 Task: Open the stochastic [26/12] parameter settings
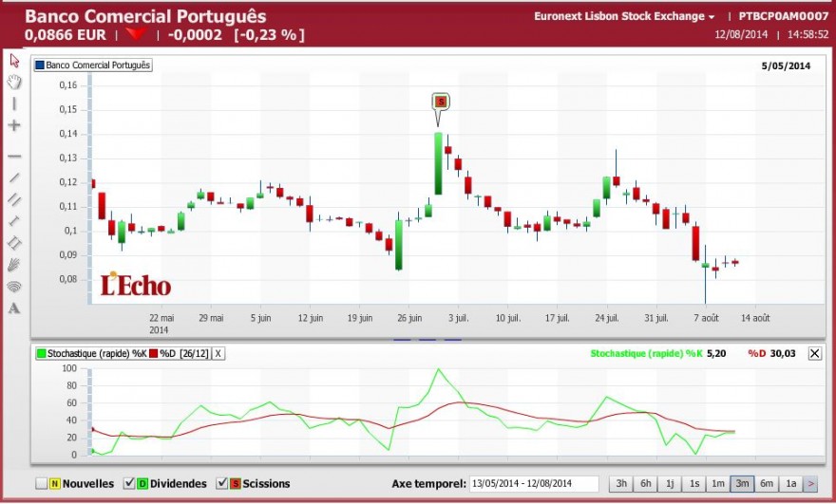coord(194,353)
